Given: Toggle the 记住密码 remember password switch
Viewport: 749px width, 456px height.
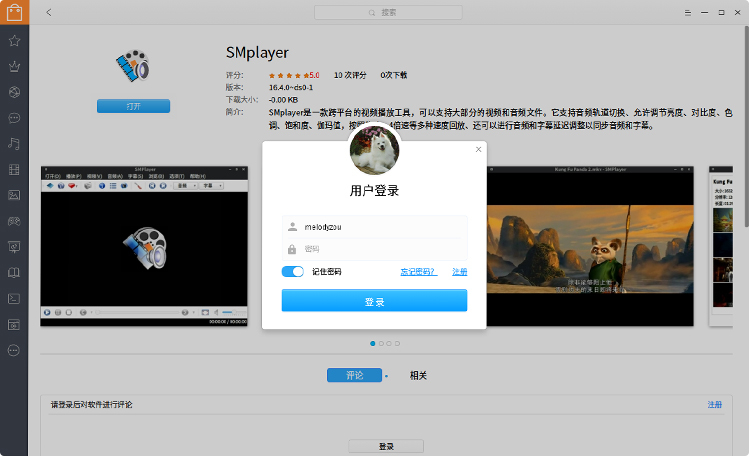Looking at the screenshot, I should click(292, 272).
